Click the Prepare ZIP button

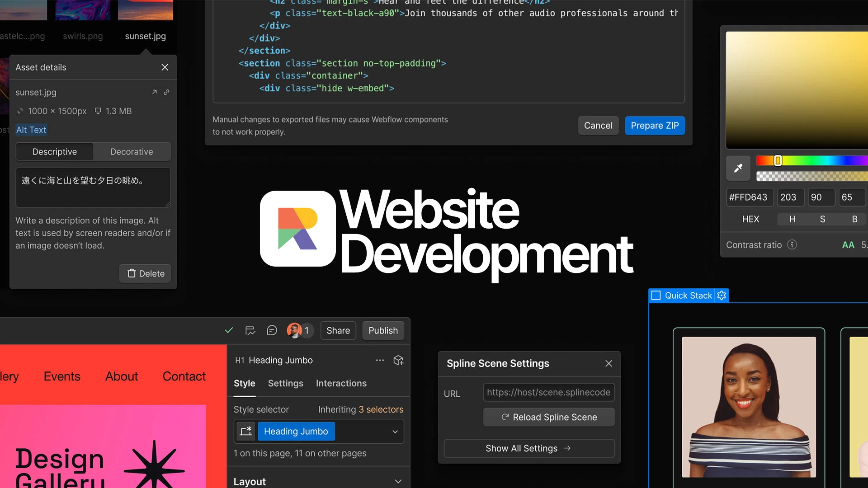tap(655, 126)
